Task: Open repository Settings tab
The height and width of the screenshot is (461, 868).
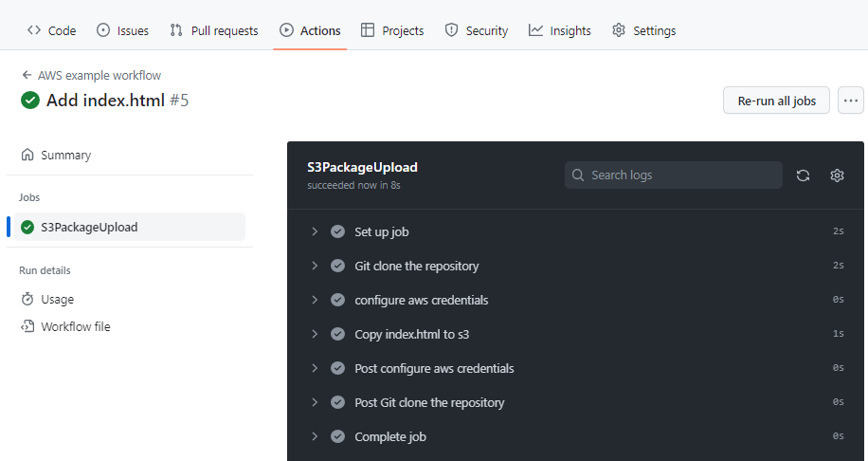Action: click(643, 30)
